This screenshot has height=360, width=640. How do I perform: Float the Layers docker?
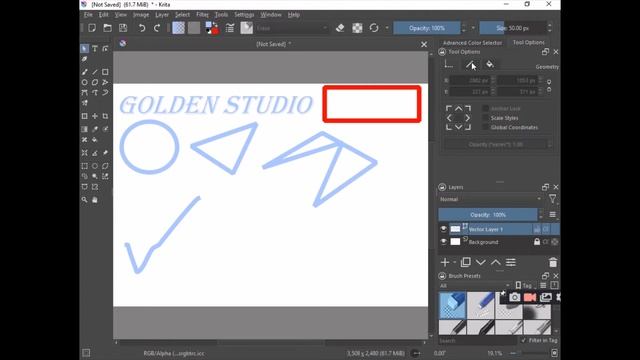[x=545, y=187]
